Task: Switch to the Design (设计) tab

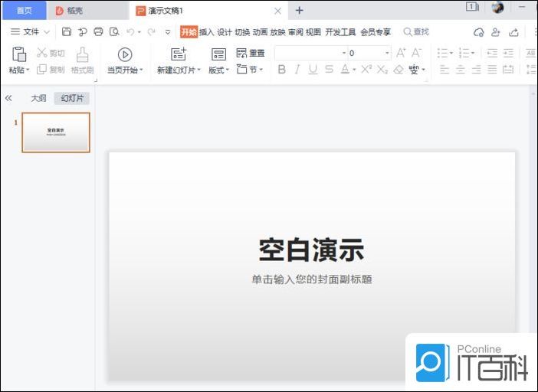Action: 225,32
